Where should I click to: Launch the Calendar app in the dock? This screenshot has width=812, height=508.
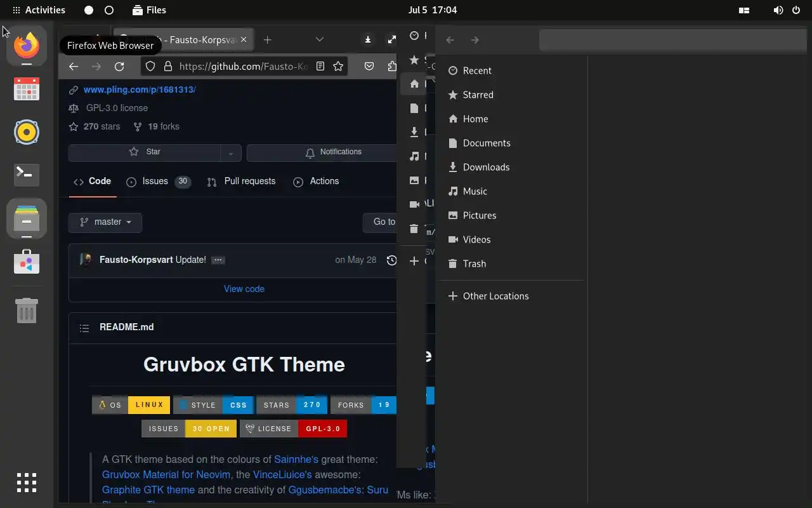point(27,89)
